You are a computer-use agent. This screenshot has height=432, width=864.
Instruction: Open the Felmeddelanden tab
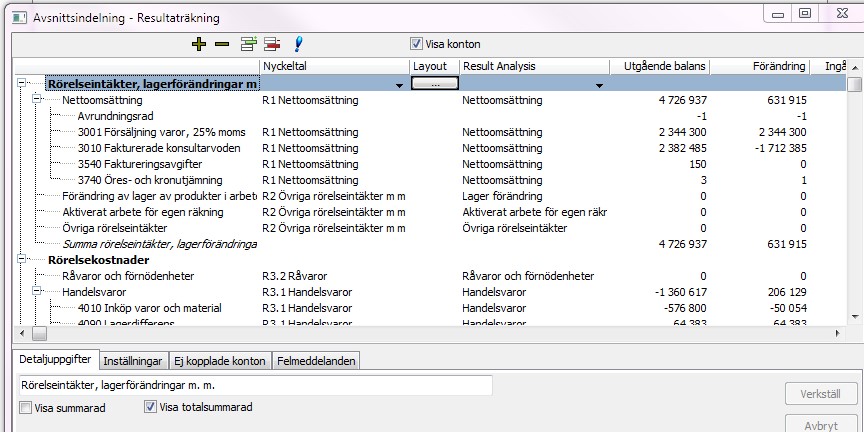pyautogui.click(x=316, y=361)
